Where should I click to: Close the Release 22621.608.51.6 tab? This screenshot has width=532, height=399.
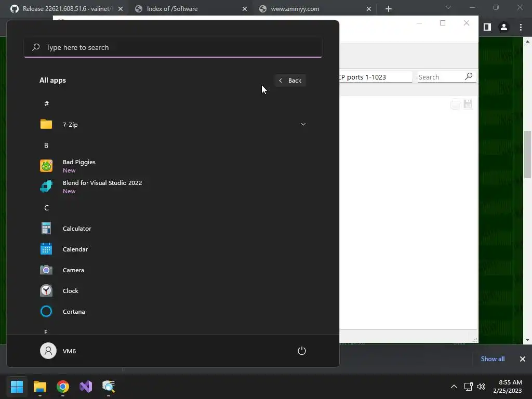pos(121,9)
